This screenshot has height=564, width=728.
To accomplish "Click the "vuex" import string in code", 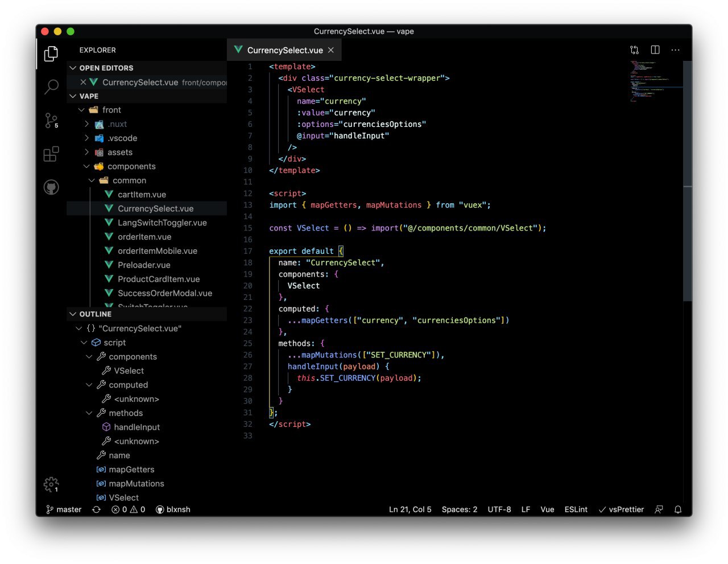I will (472, 205).
